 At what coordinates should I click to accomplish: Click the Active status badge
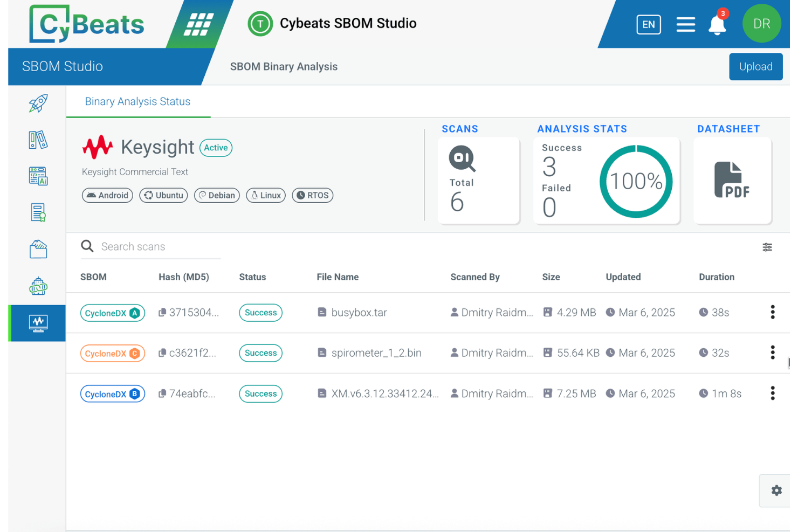216,148
